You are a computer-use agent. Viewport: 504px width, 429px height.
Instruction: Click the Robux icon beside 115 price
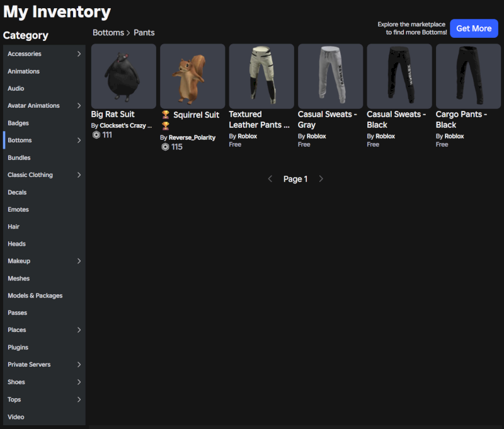[165, 147]
